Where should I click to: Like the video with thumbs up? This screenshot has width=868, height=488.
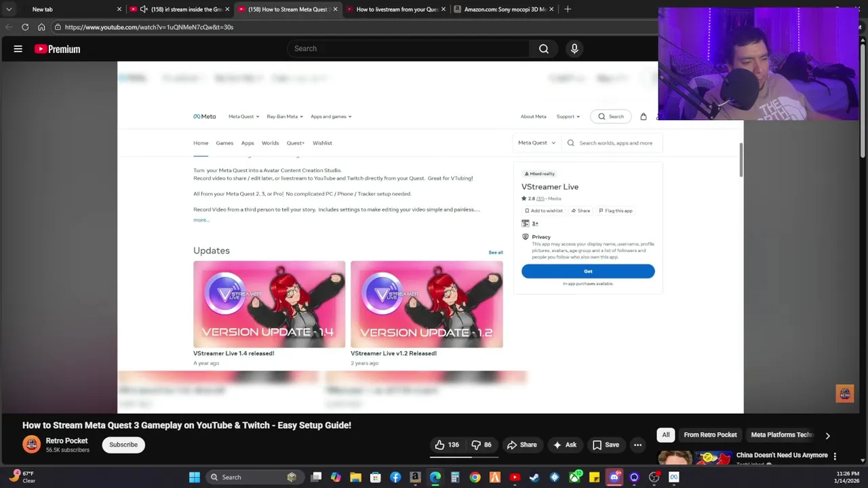[446, 445]
